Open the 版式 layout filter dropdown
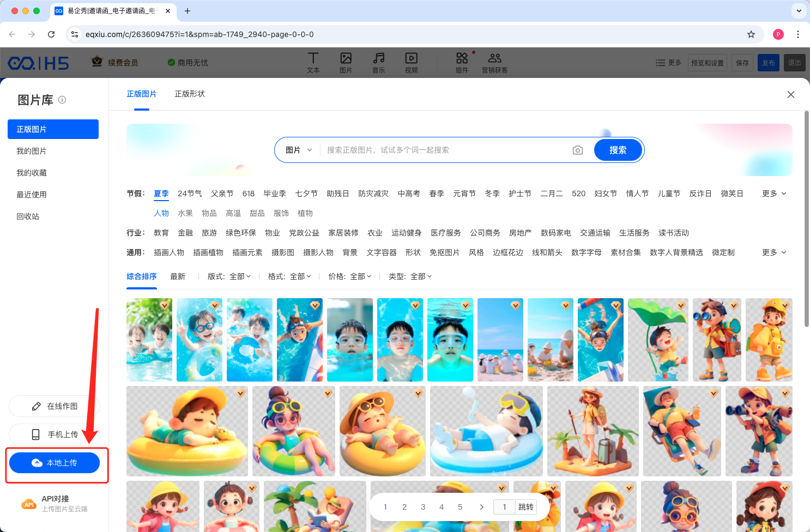The width and height of the screenshot is (810, 532). click(229, 276)
